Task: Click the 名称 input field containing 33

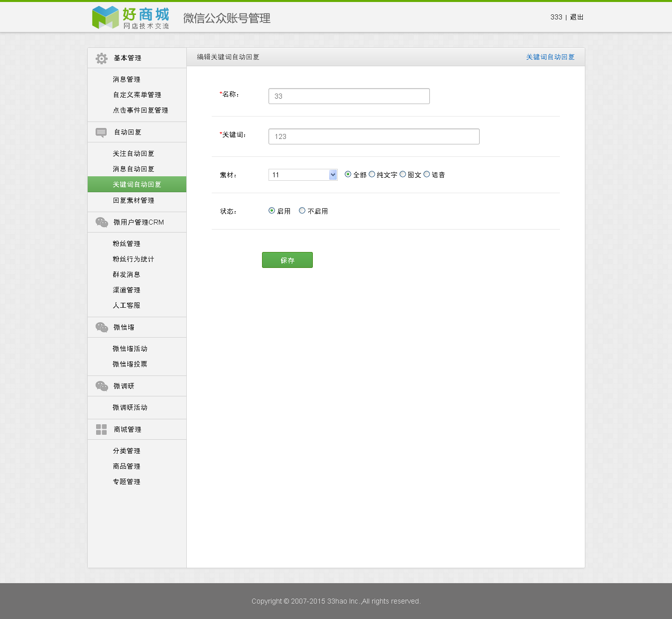Action: (349, 96)
